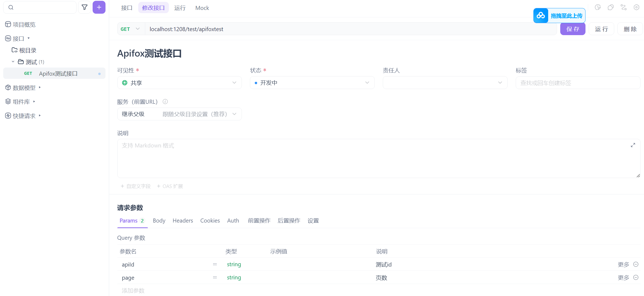644x296 pixels.
Task: Click the cloud upload 拖拽至此上传 icon
Action: (x=541, y=16)
